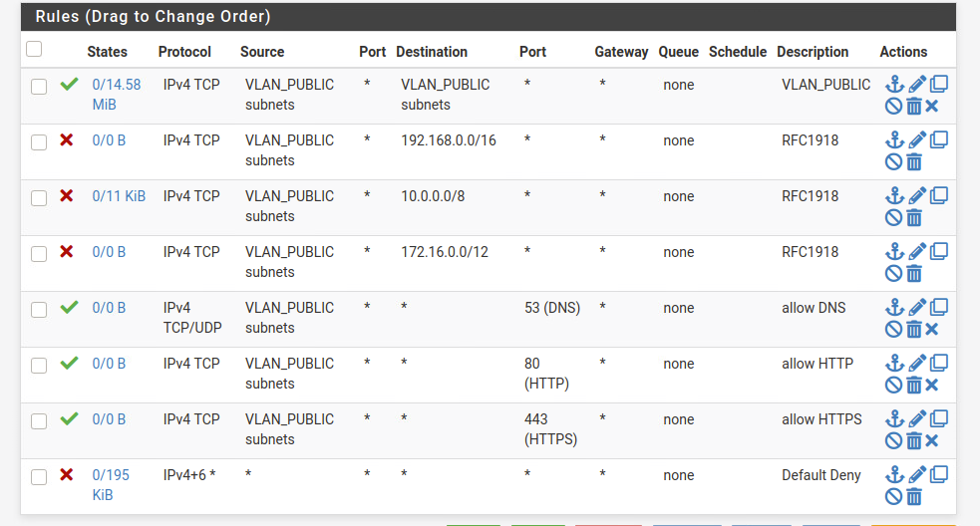Delete the Default Deny rule via trash icon
The width and height of the screenshot is (980, 526).
coord(914,497)
